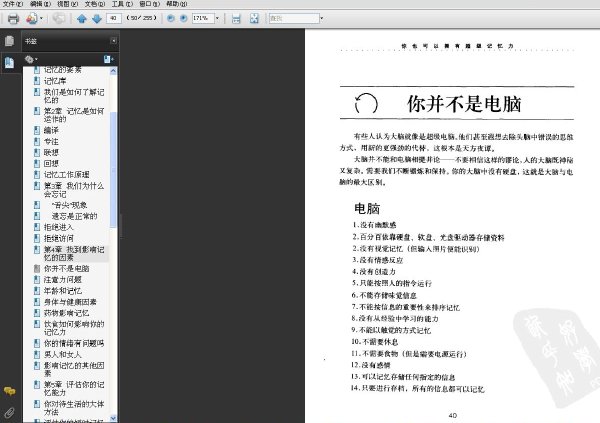
Task: Click the find text search box
Action: coord(294,18)
